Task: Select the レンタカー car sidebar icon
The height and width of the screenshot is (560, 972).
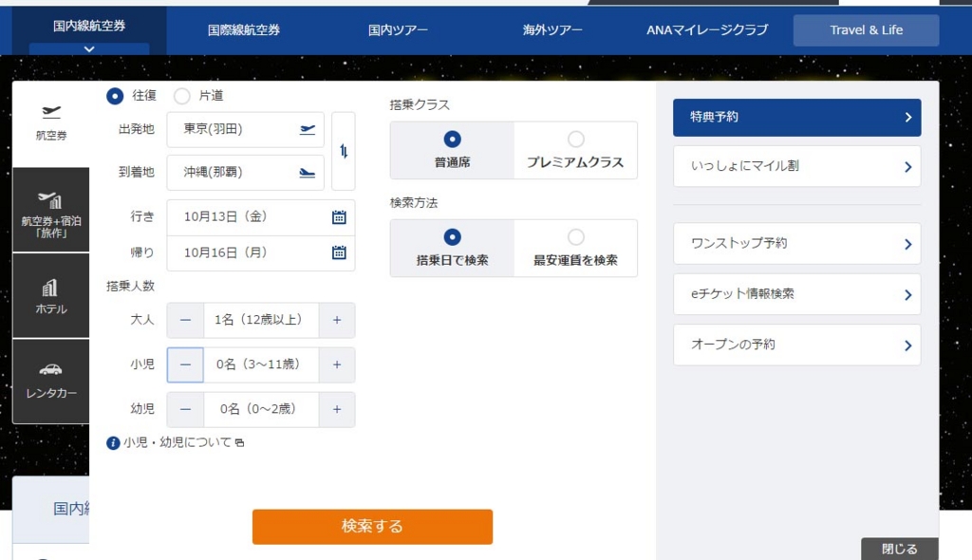Action: click(51, 369)
